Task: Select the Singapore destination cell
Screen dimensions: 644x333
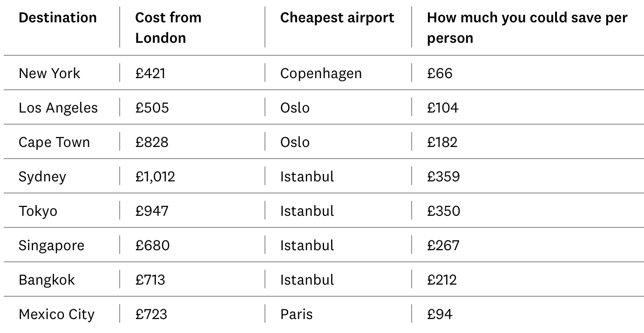Action: [51, 245]
